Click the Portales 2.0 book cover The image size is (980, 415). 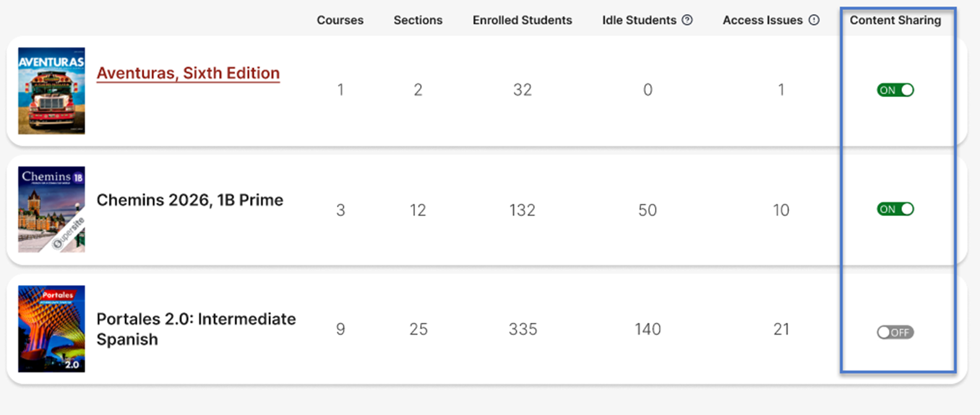click(51, 328)
